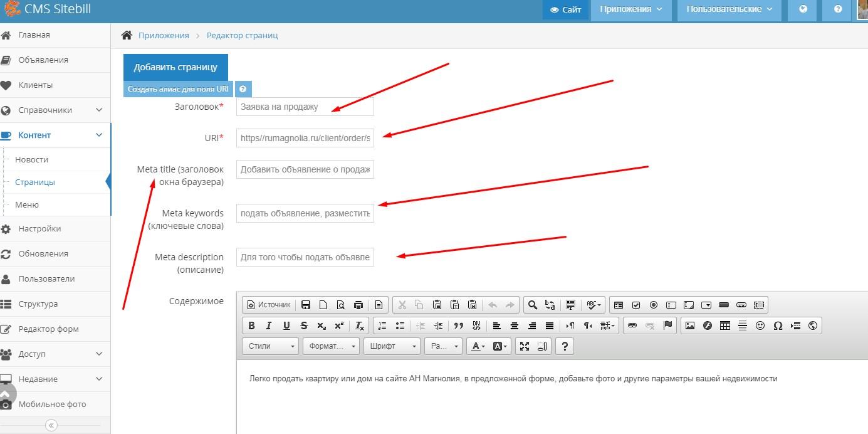Open the text color picker
This screenshot has width=868, height=434.
(478, 346)
